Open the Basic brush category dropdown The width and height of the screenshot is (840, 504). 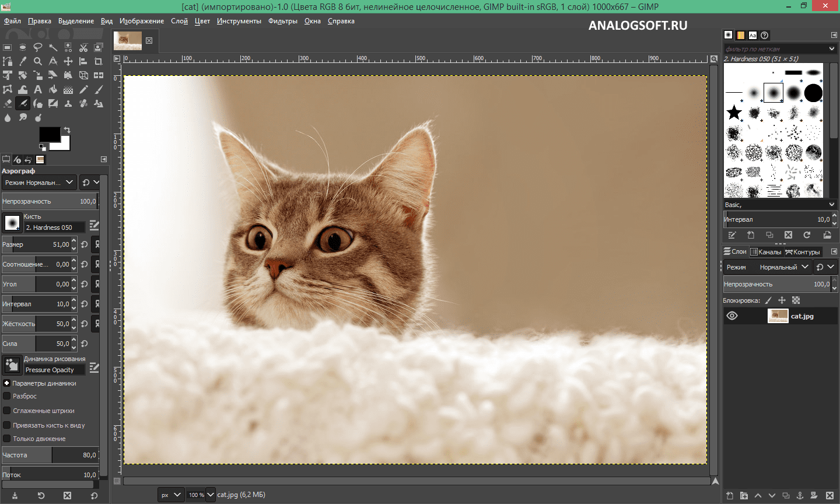(780, 204)
